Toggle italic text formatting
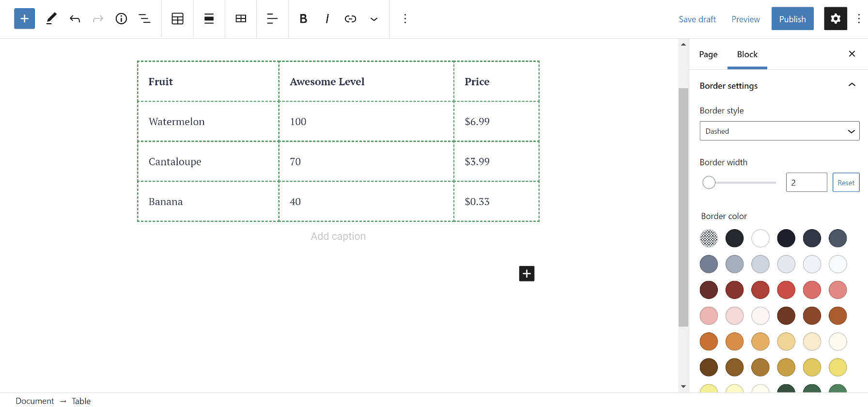This screenshot has height=407, width=868. coord(327,19)
